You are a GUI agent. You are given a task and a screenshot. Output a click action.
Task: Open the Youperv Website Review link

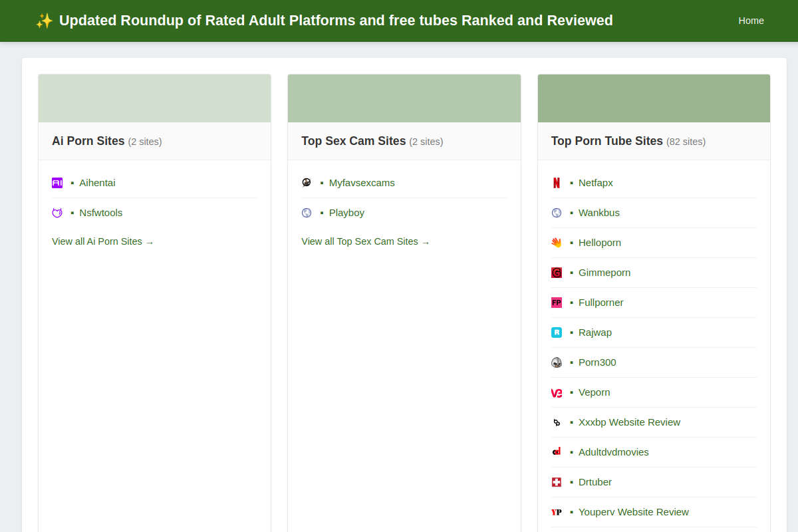(x=634, y=512)
